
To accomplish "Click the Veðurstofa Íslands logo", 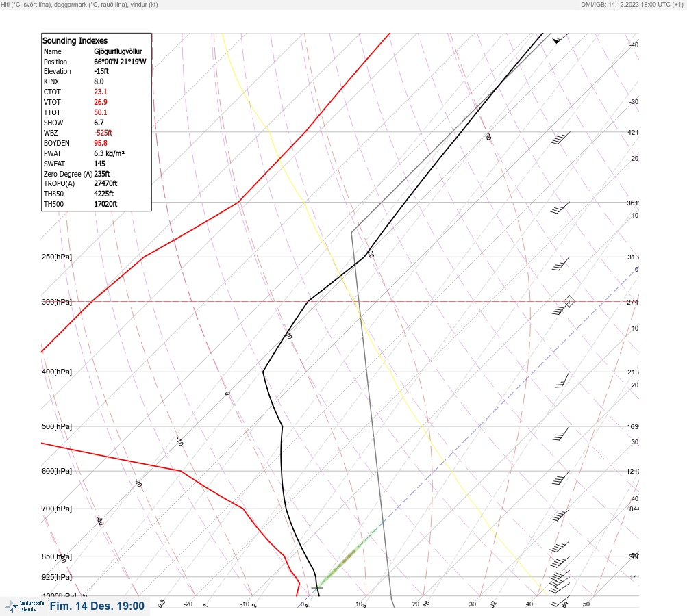I will (25, 606).
